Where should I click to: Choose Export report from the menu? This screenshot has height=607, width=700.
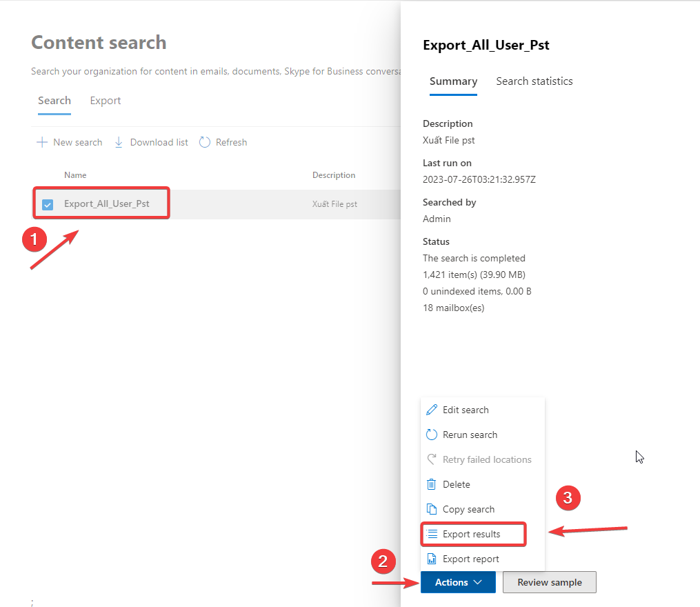pos(471,559)
